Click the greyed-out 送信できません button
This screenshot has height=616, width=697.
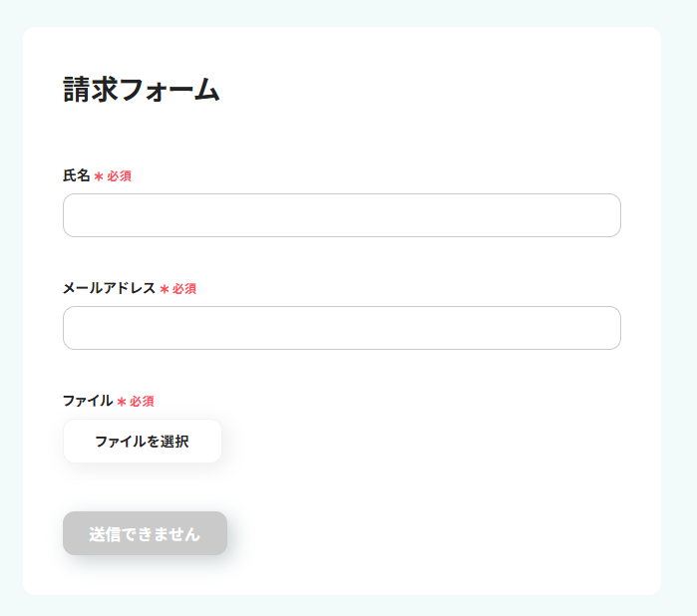pos(145,533)
